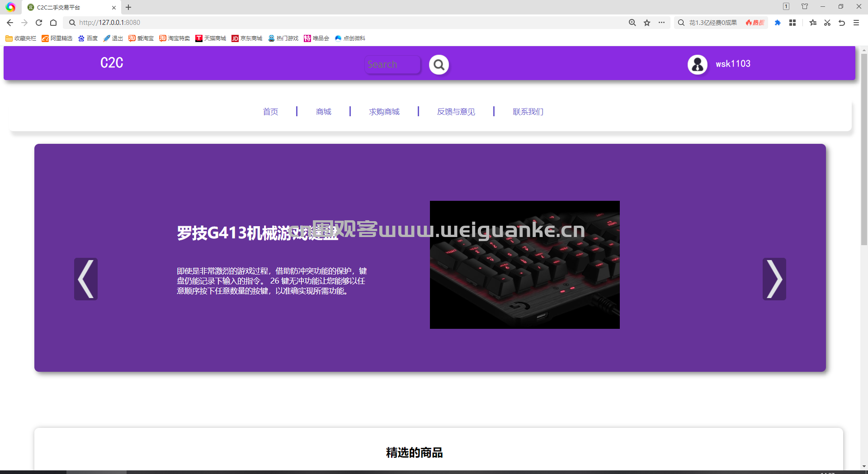Viewport: 868px width, 474px height.
Task: Open the 阿里精选 bookmark
Action: (57, 38)
